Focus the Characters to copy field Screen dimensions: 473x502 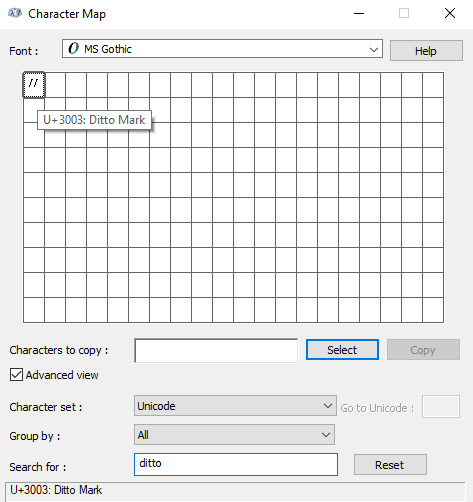(x=216, y=351)
